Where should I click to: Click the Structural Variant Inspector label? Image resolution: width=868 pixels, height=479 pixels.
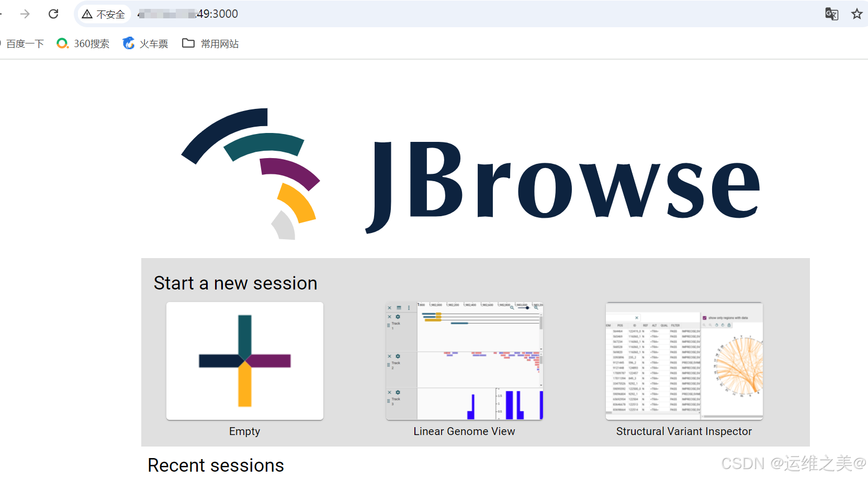point(684,431)
